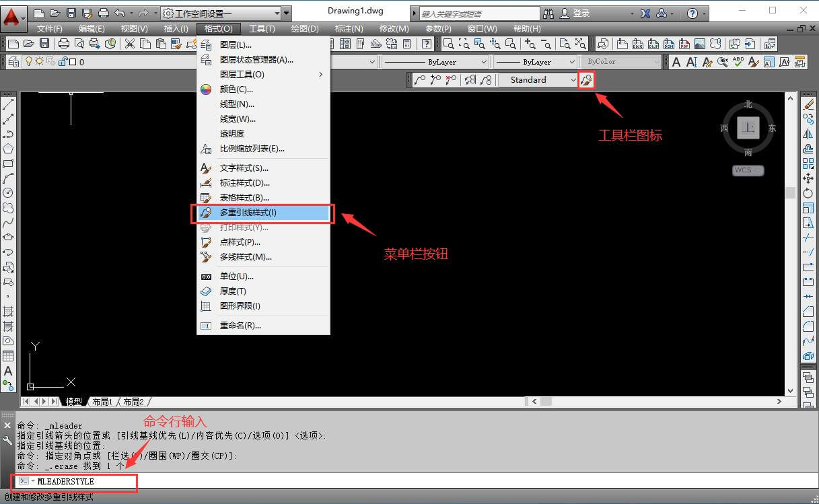Screen dimensions: 819x504
Task: Pick the Circle drawing tool
Action: (x=8, y=193)
